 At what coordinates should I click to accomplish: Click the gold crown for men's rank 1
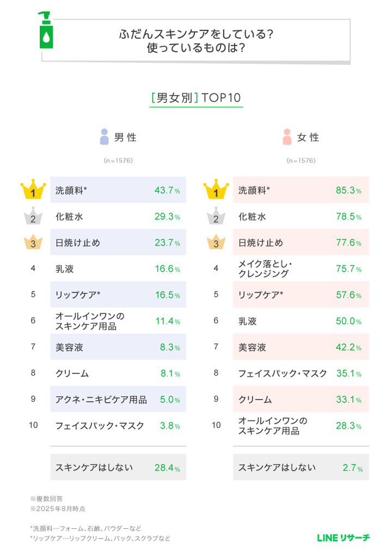point(33,189)
